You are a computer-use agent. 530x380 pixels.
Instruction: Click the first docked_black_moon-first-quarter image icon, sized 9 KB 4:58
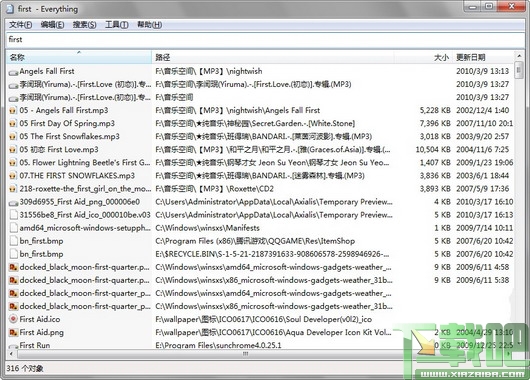tap(13, 267)
